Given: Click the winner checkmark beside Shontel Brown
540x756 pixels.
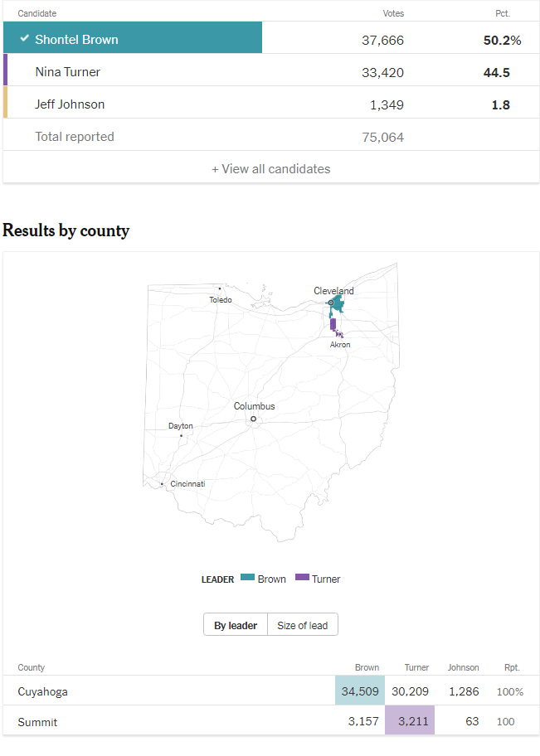Looking at the screenshot, I should point(24,37).
